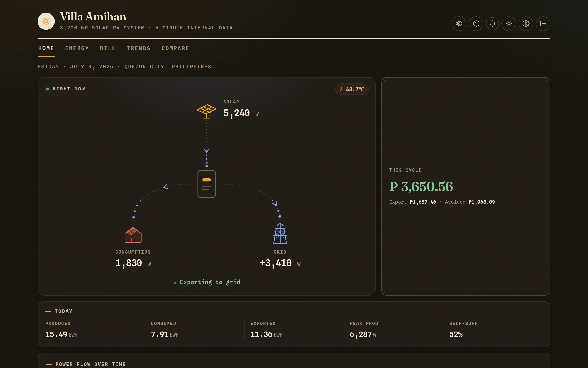This screenshot has height=368, width=588.
Task: Click the grid tower icon
Action: pyautogui.click(x=280, y=233)
